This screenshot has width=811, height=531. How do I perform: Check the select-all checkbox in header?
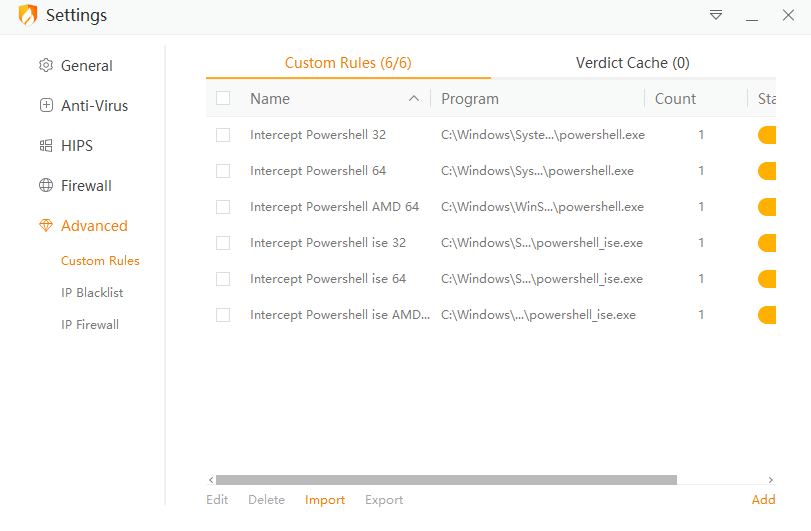coord(223,98)
